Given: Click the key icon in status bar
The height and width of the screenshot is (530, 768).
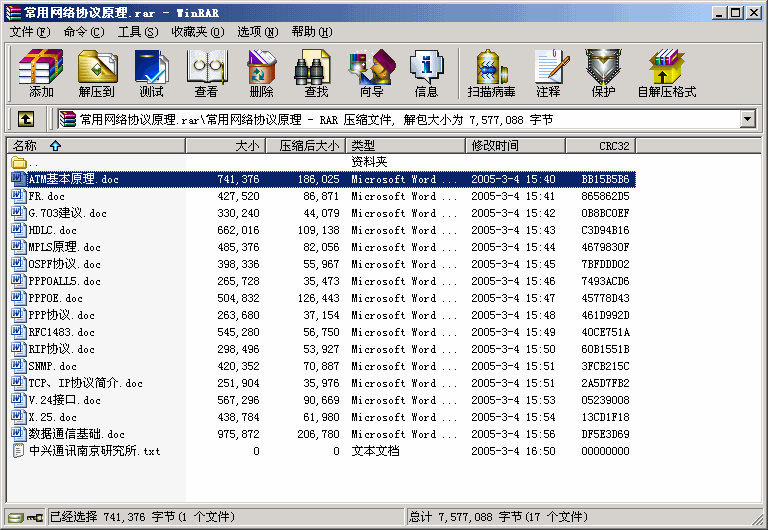Looking at the screenshot, I should pyautogui.click(x=35, y=517).
